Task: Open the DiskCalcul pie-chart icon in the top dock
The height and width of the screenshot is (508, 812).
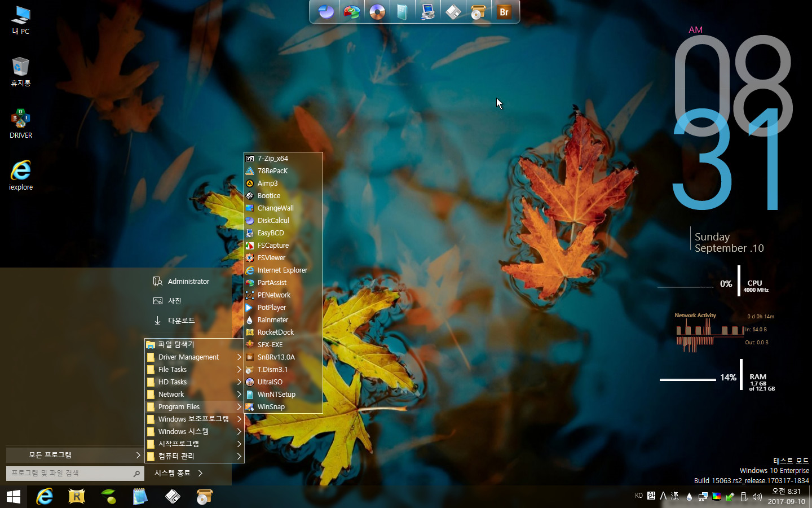Action: click(326, 11)
